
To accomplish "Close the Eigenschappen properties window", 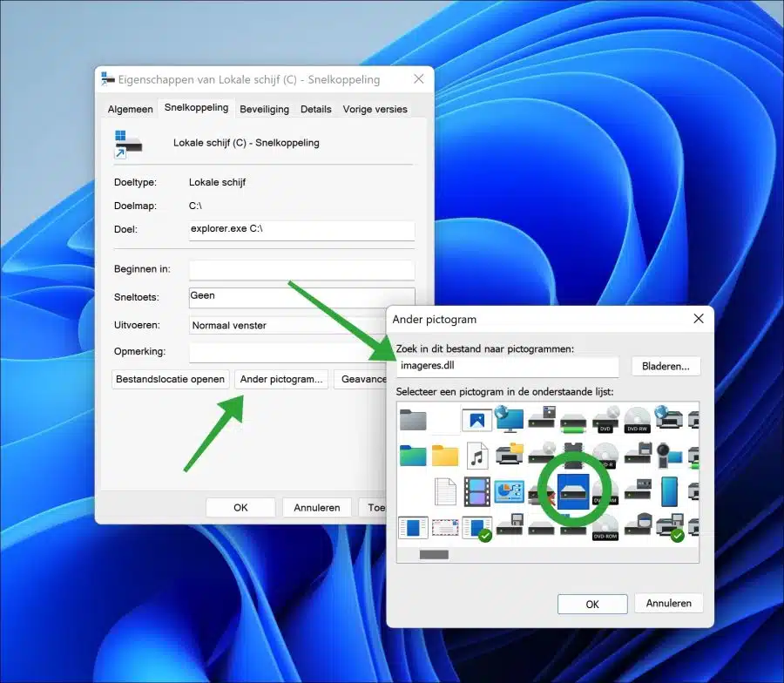I will click(419, 79).
